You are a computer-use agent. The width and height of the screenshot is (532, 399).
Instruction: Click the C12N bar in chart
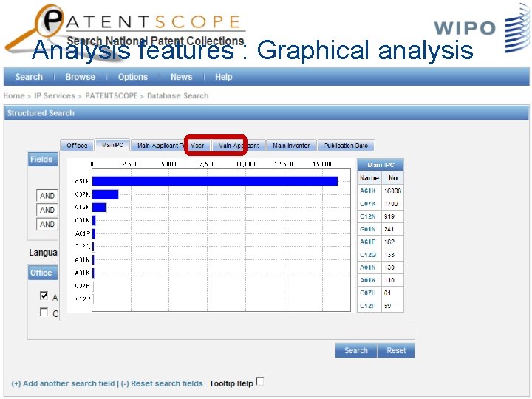99,208
